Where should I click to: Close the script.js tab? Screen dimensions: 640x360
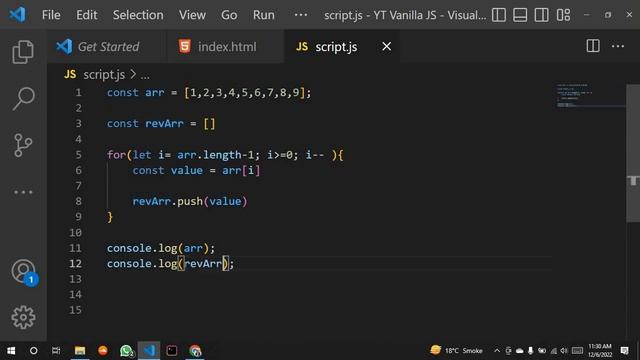386,47
